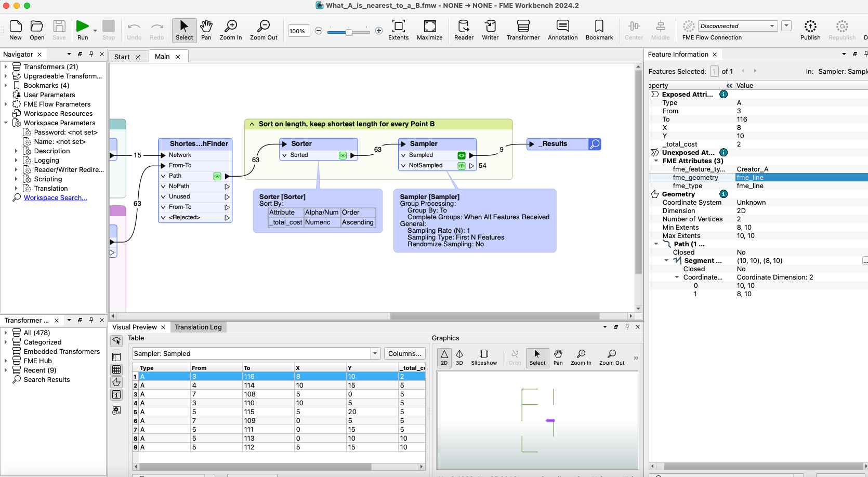The height and width of the screenshot is (477, 868).
Task: Toggle feature information icon in Visual Preview sidebar
Action: pos(116,394)
